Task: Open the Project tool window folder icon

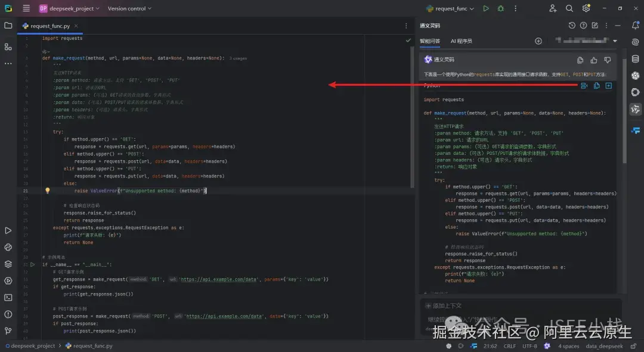Action: (8, 26)
